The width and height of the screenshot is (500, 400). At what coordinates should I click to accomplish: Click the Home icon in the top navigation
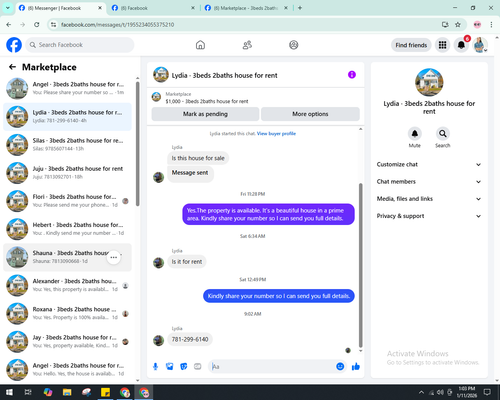tap(200, 45)
